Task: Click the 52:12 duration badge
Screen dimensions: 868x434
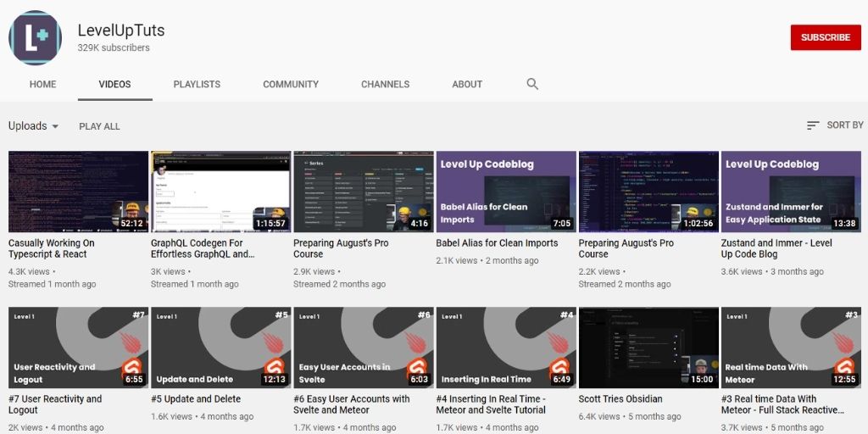Action: tap(131, 224)
